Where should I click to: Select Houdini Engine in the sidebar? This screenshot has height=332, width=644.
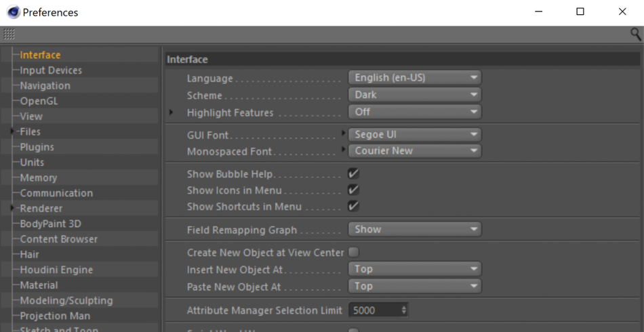click(56, 270)
